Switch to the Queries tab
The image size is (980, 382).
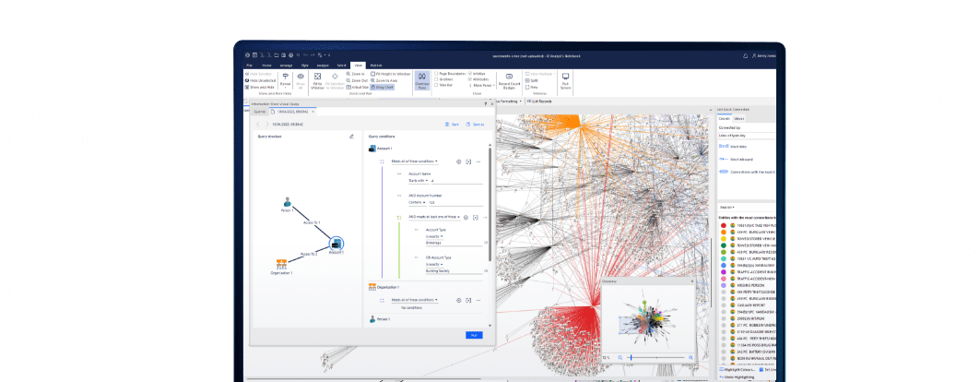coord(259,111)
